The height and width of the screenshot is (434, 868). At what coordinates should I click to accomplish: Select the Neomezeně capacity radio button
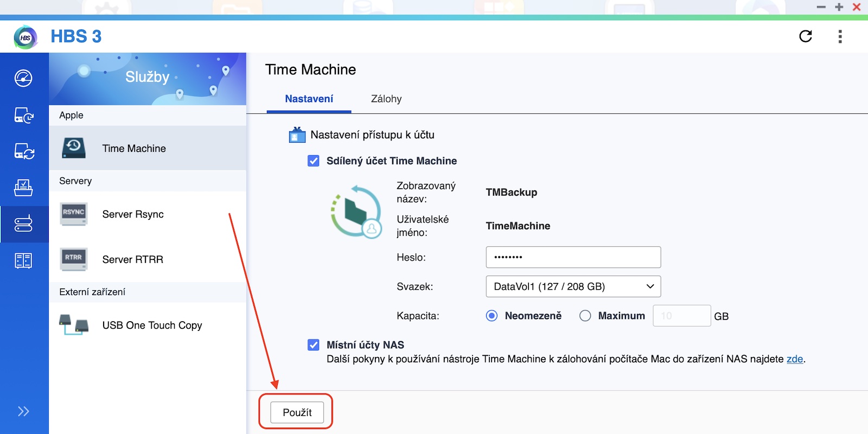(492, 316)
